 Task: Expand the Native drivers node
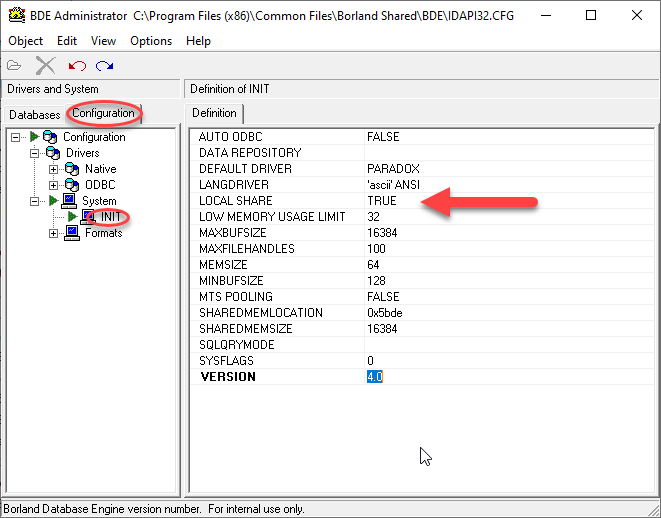tap(53, 169)
